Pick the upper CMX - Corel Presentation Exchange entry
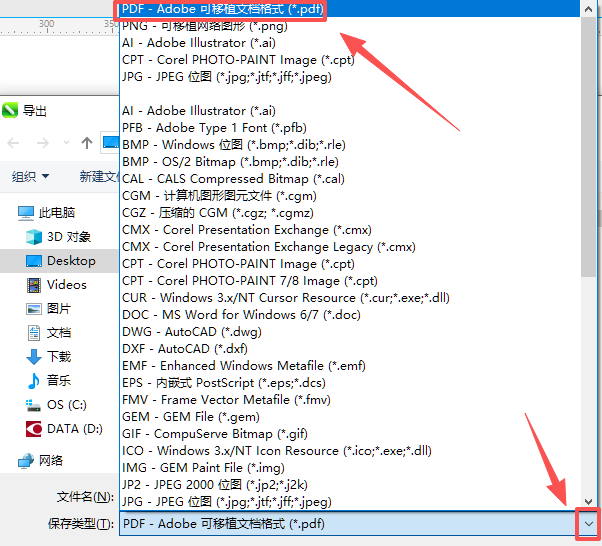The image size is (602, 546). [x=350, y=230]
